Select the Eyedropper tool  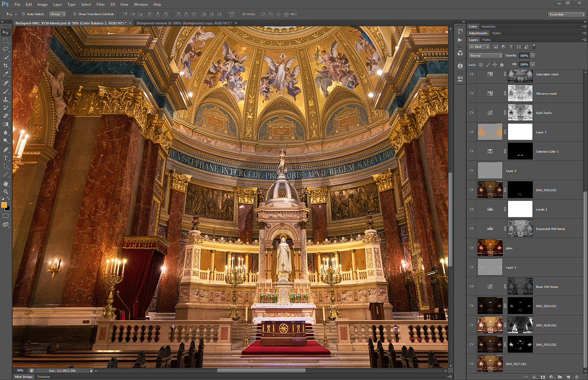pyautogui.click(x=5, y=74)
